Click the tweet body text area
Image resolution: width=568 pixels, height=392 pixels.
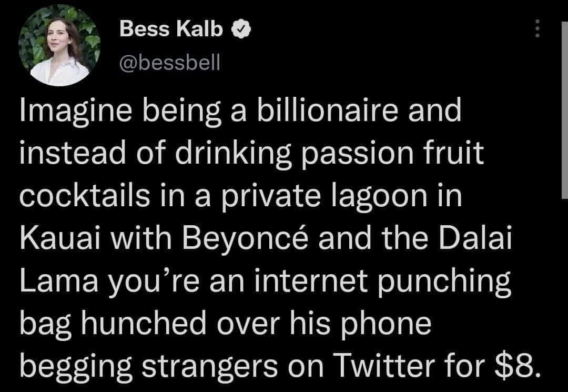tap(263, 237)
